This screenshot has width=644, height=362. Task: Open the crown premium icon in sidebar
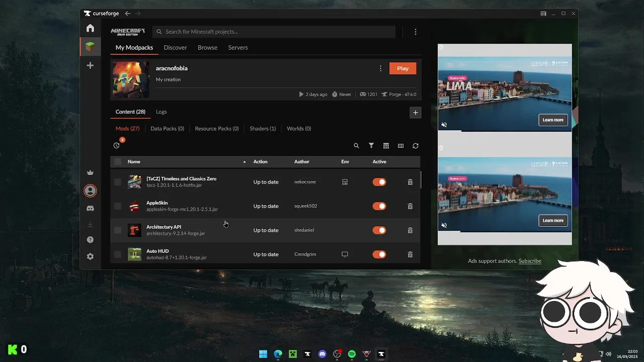[x=90, y=172]
